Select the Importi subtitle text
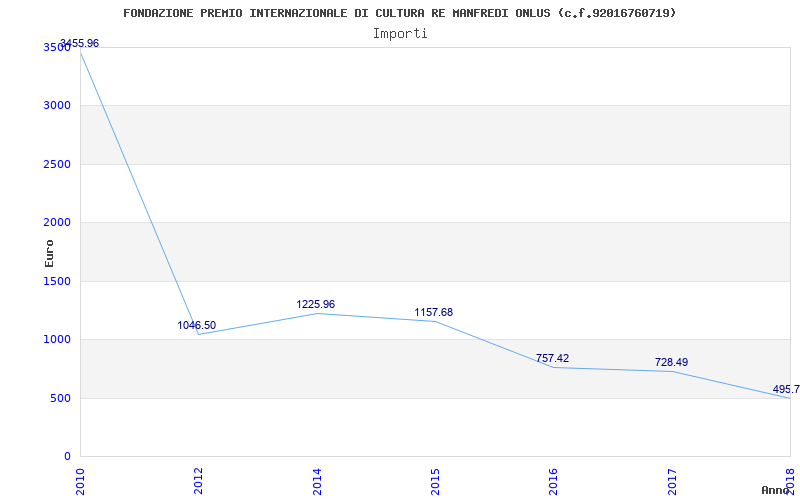 point(400,34)
